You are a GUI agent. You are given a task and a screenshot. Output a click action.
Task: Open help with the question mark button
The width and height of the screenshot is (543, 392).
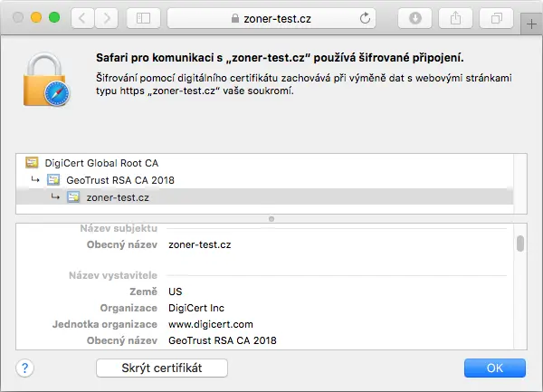coord(25,368)
